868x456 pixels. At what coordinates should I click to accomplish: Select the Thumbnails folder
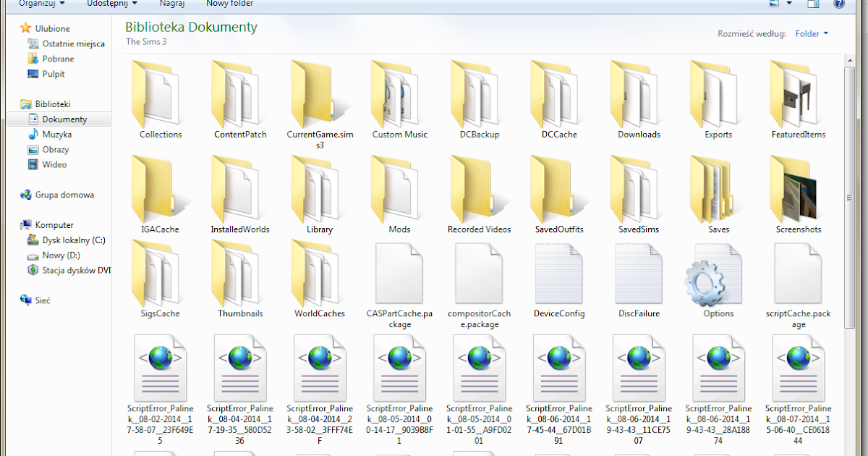point(240,279)
